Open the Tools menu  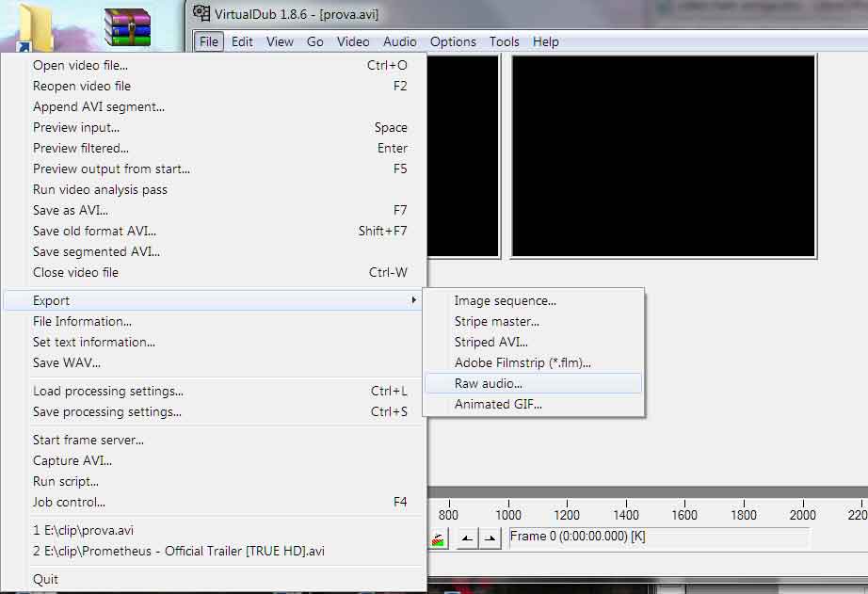(504, 41)
